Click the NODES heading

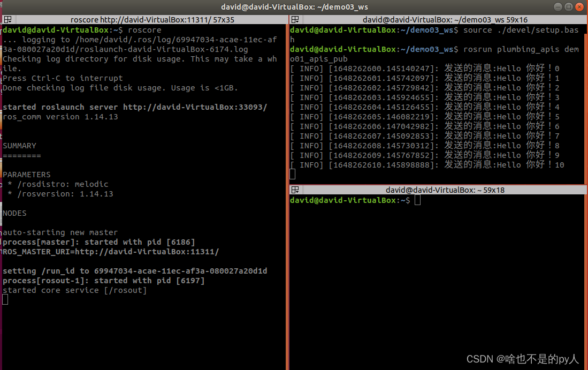click(14, 214)
